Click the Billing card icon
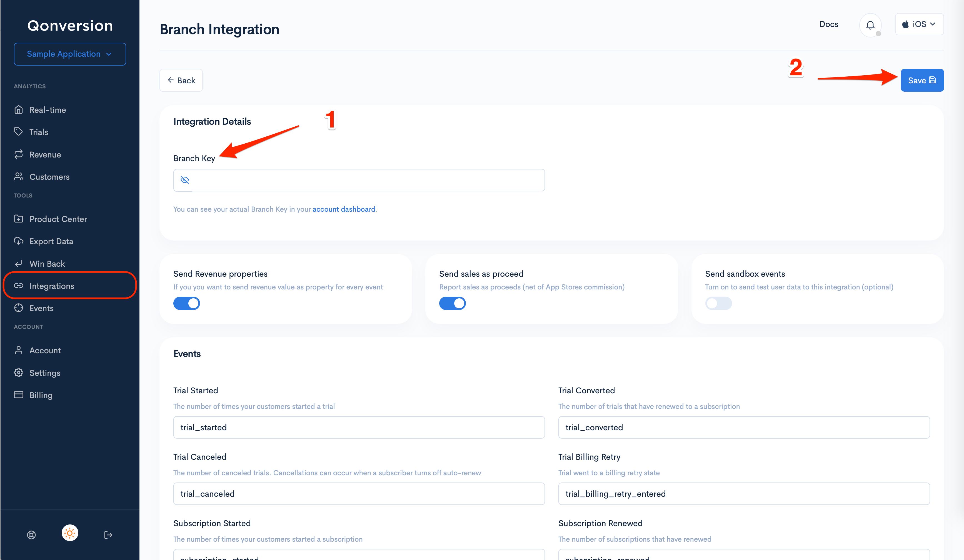 click(18, 395)
